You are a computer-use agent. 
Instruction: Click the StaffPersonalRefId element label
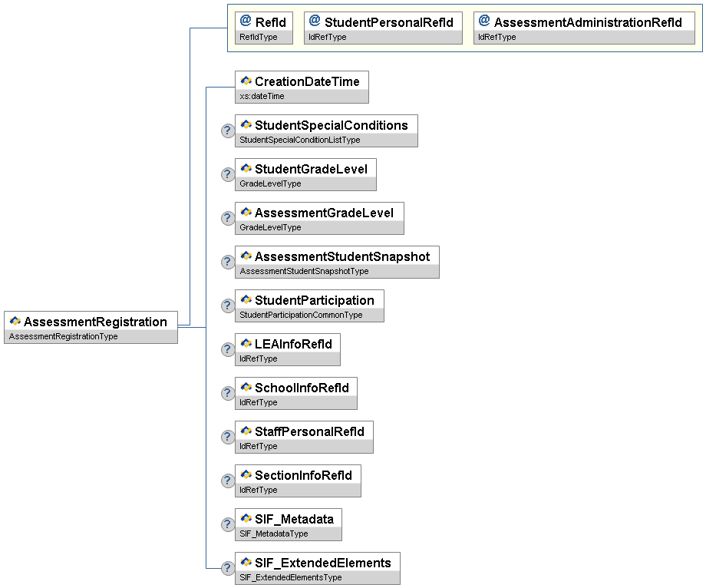[x=309, y=431]
